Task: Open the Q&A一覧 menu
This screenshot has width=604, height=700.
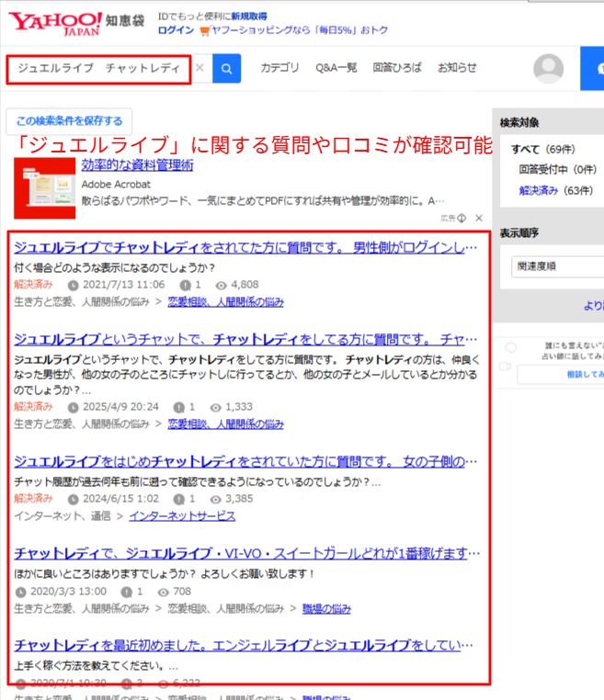Action: pyautogui.click(x=336, y=68)
